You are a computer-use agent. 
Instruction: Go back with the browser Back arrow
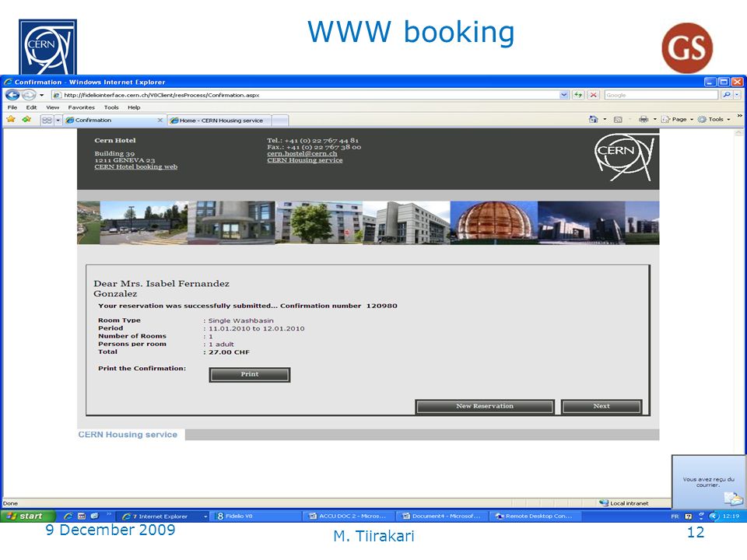[x=13, y=95]
